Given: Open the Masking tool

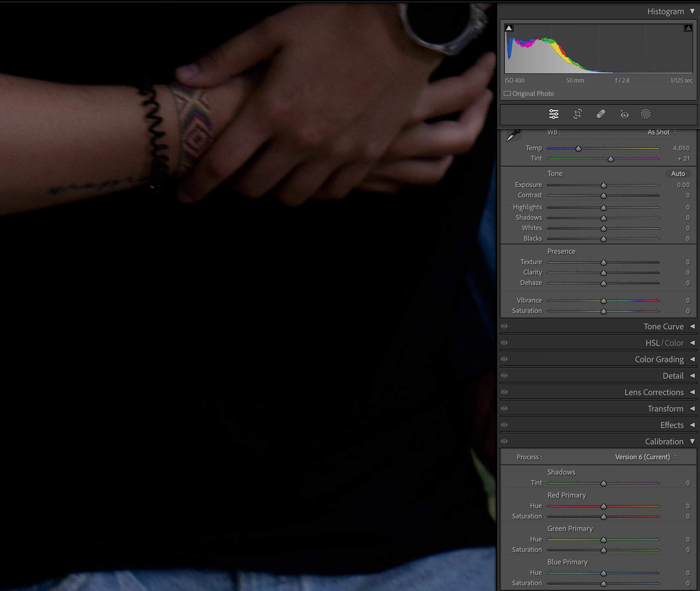Looking at the screenshot, I should [646, 114].
